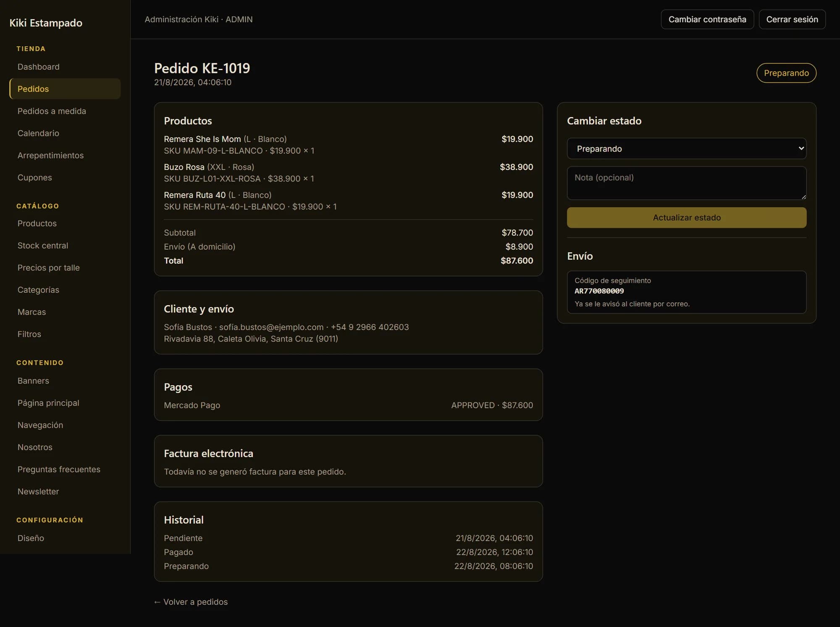Open the Newsletter section

(x=65, y=491)
